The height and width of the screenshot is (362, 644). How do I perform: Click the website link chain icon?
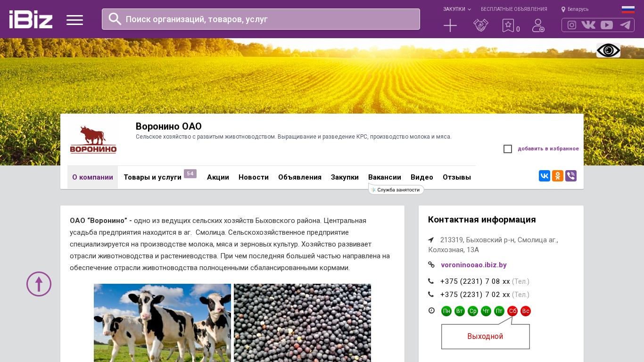coord(431,265)
